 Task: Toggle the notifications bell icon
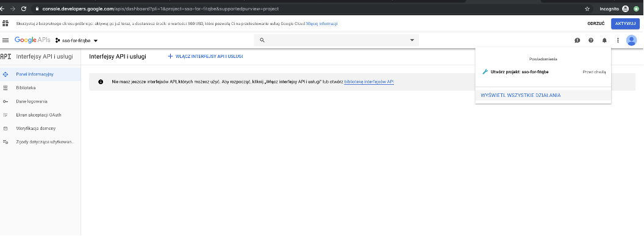pyautogui.click(x=604, y=40)
